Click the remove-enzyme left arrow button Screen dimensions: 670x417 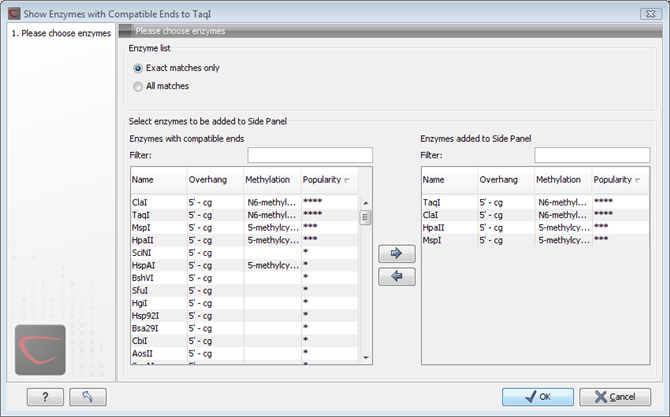pos(397,277)
